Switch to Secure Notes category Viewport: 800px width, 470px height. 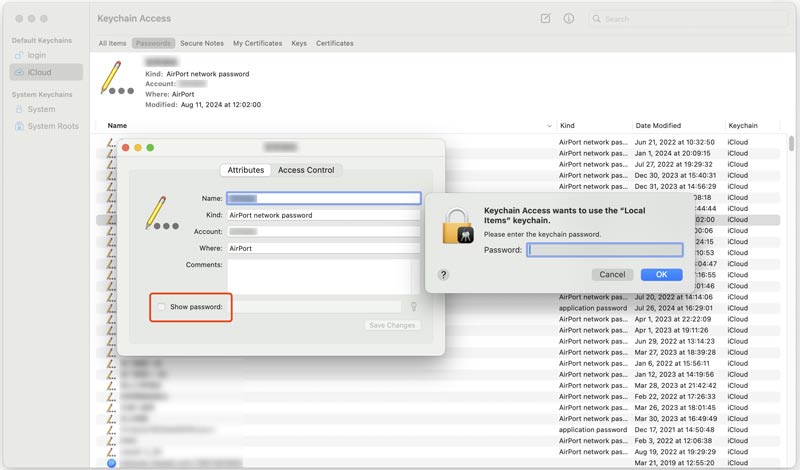pos(202,43)
